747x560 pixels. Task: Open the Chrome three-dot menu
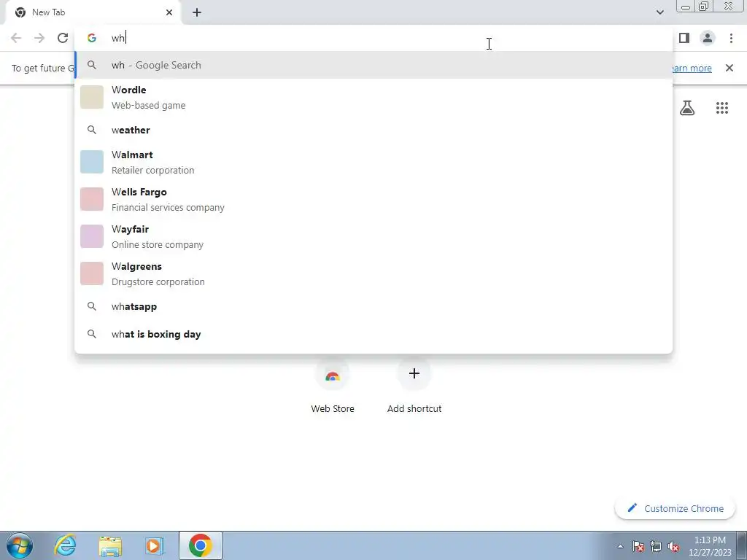[731, 38]
